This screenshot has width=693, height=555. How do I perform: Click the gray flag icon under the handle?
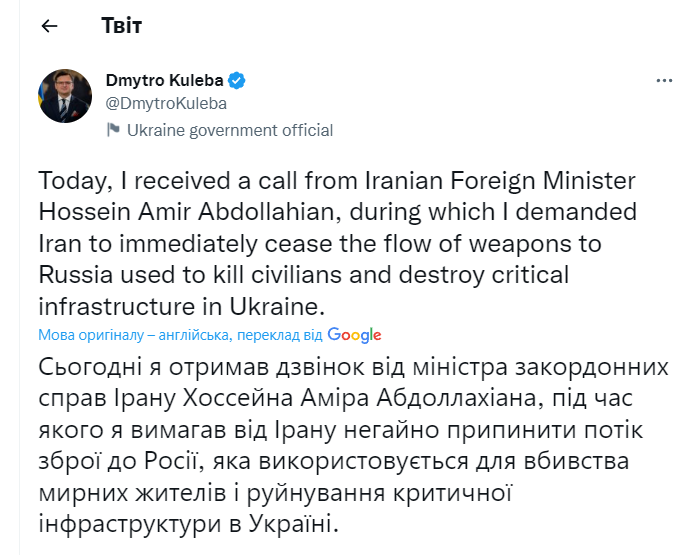pyautogui.click(x=114, y=130)
